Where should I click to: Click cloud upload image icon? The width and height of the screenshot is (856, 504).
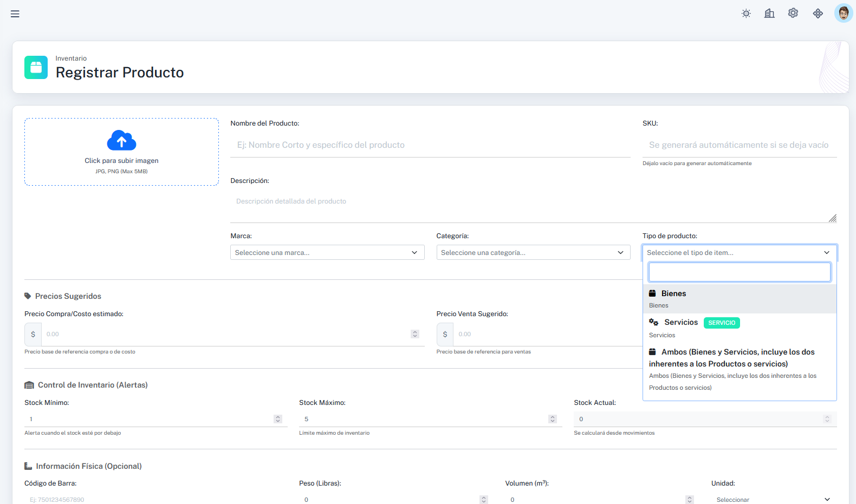[121, 141]
